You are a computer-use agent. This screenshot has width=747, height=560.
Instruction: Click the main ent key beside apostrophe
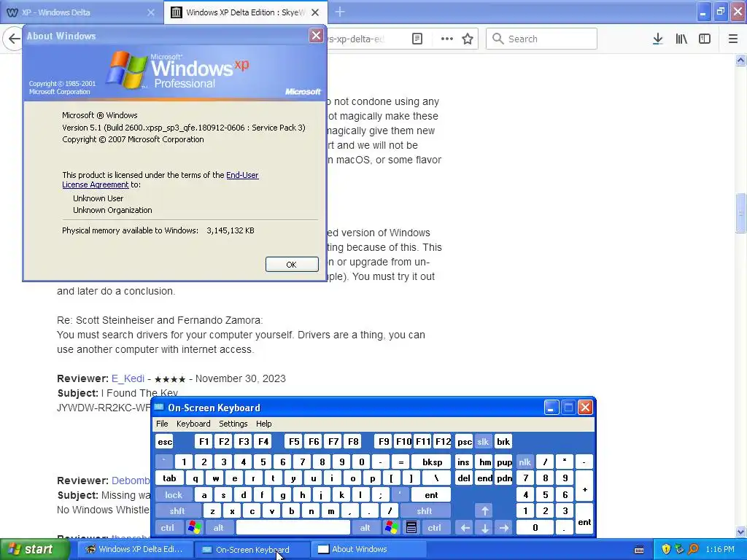point(431,495)
